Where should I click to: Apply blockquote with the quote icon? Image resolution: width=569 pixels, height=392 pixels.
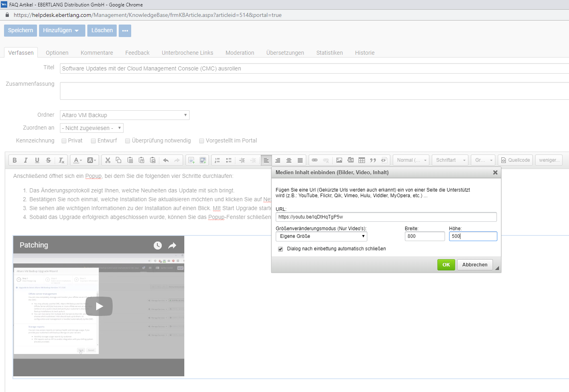click(373, 160)
